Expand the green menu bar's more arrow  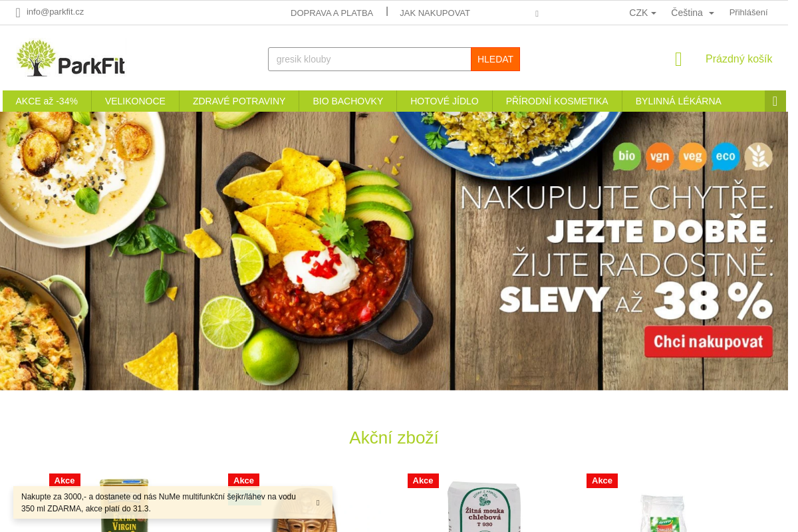coord(775,101)
